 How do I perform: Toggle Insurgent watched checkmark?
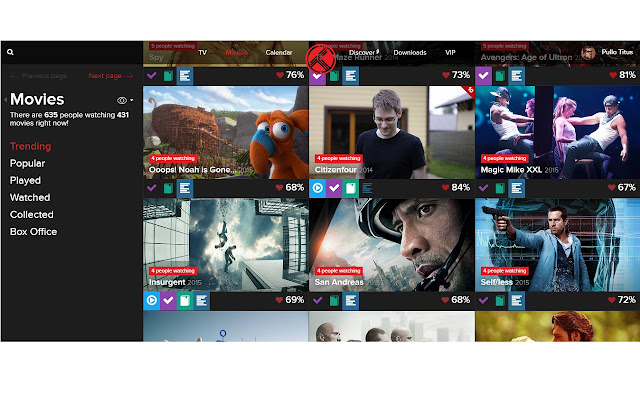click(168, 301)
